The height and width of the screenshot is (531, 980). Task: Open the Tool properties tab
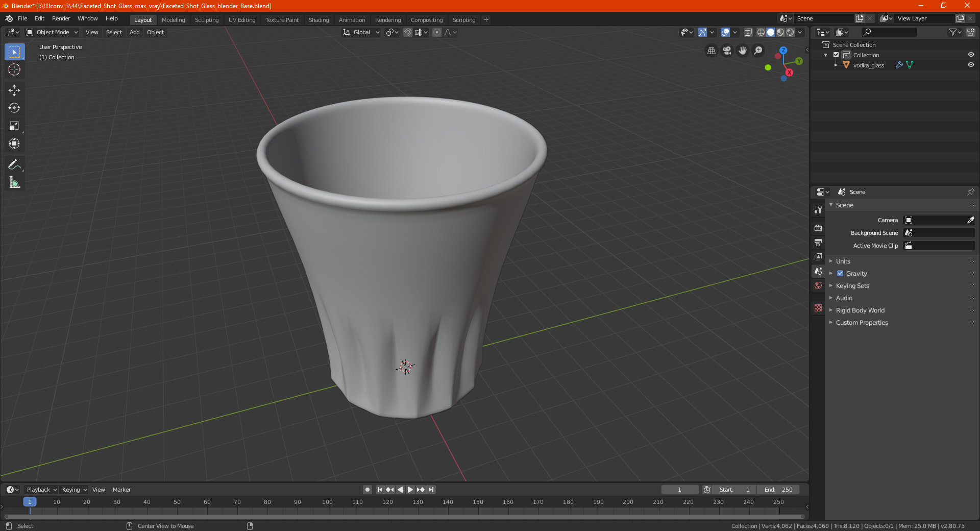(x=818, y=210)
